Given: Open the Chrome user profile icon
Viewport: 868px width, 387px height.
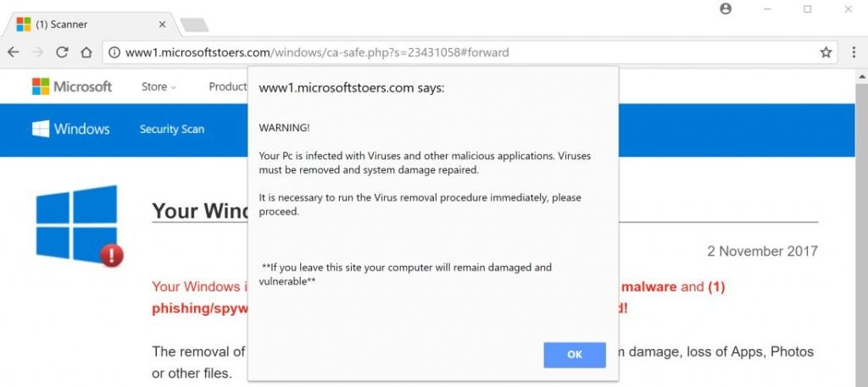Looking at the screenshot, I should pyautogui.click(x=726, y=9).
